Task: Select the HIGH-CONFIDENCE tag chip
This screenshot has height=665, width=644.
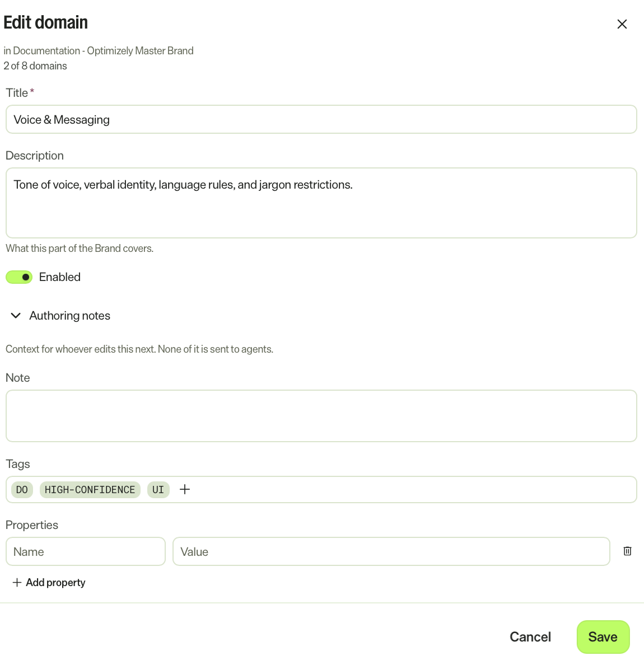Action: [90, 489]
